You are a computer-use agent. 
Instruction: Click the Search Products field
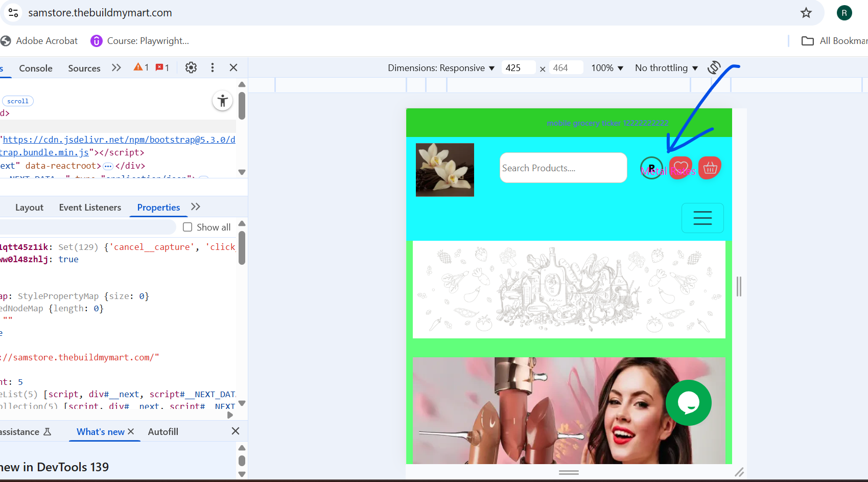pos(563,168)
